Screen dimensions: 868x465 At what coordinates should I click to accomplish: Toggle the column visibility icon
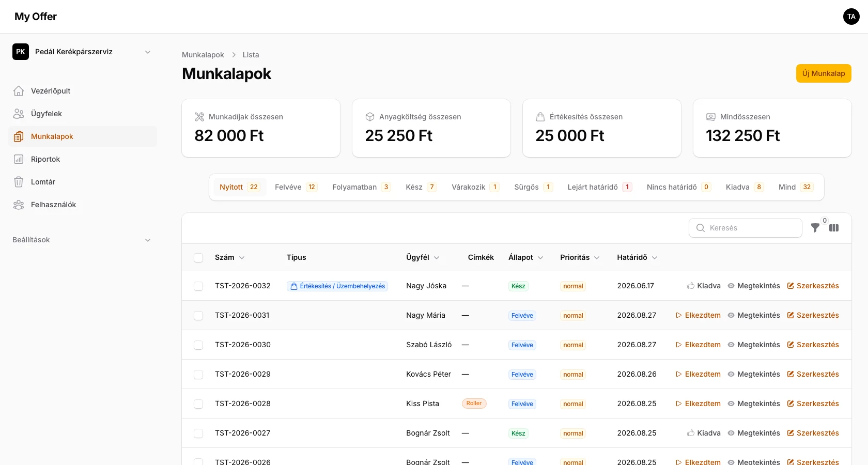(834, 228)
